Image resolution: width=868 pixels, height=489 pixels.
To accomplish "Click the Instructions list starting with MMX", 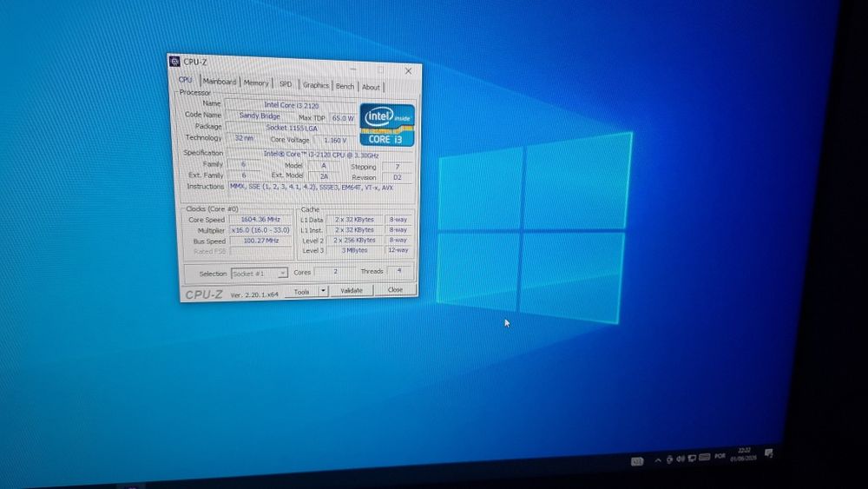I will pos(320,189).
